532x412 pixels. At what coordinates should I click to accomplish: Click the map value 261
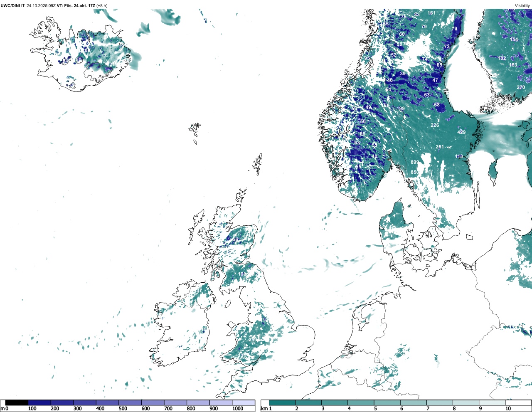(440, 147)
